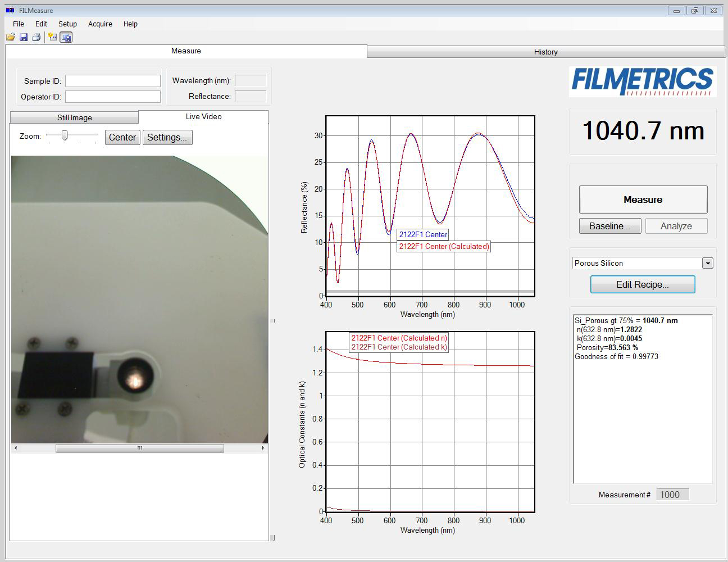Click the 'Porosity=83.563 %' result line

[607, 347]
